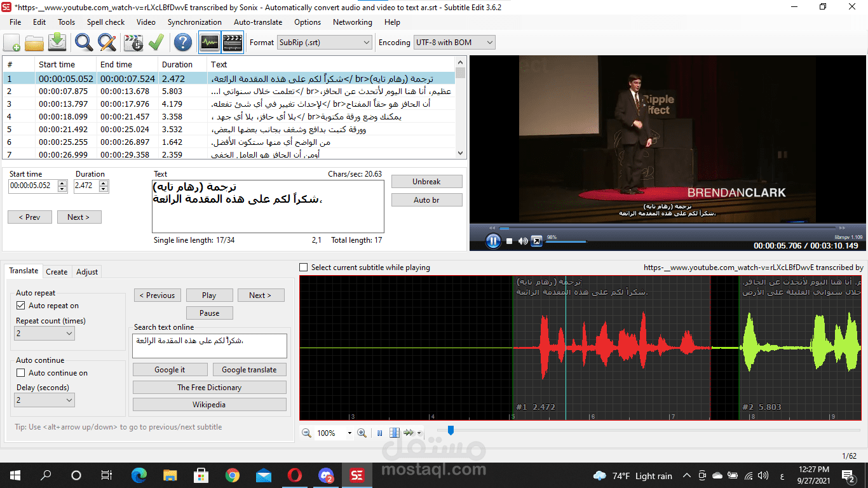Stop video playback

coord(509,241)
